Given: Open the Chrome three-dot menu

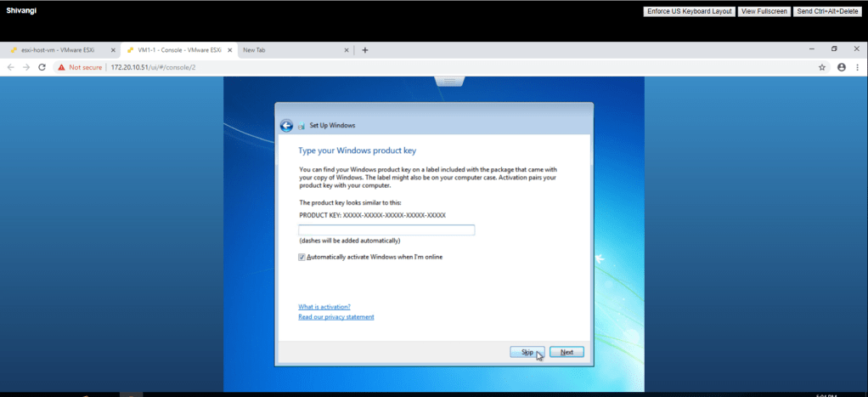Looking at the screenshot, I should [x=858, y=67].
